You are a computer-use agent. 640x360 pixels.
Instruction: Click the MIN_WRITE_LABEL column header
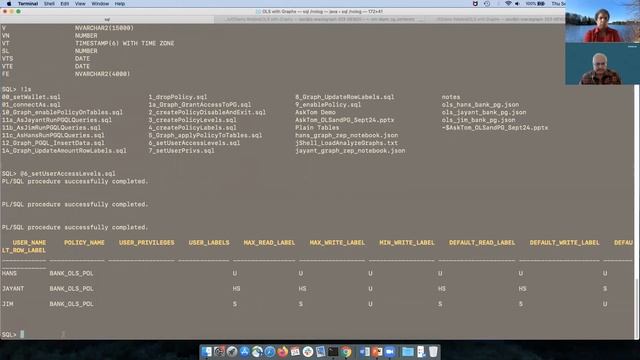(407, 242)
